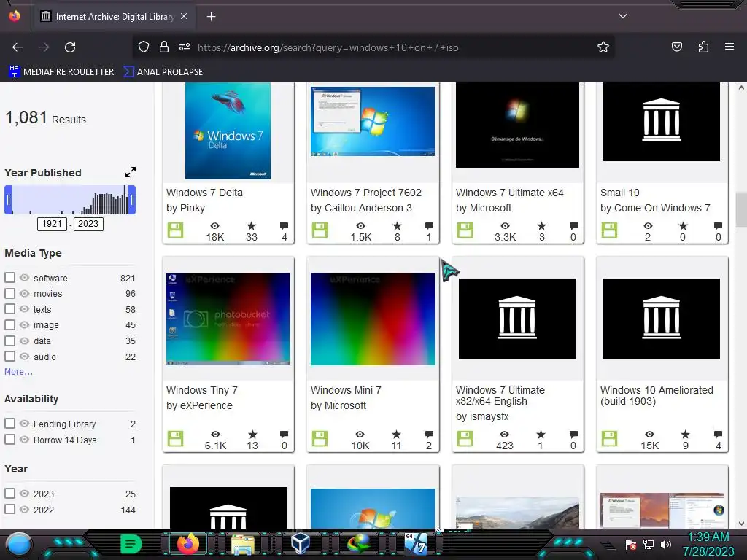Click the favorites star on Small 10
The width and height of the screenshot is (747, 560).
point(683,226)
